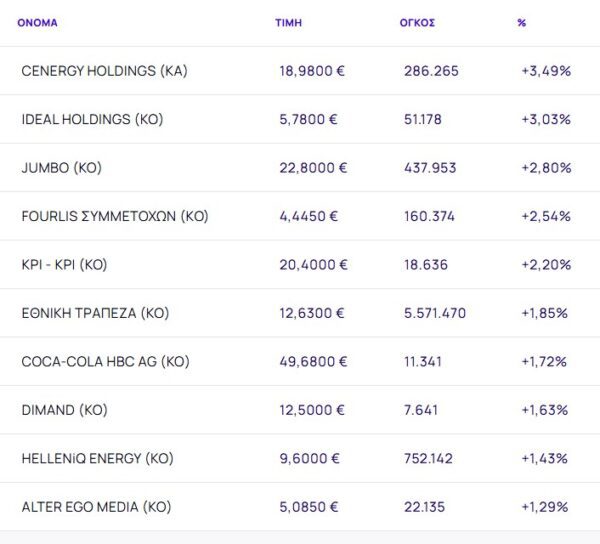The height and width of the screenshot is (544, 600).
Task: Click the ΟΓΚΟΣ column header
Action: click(x=416, y=22)
